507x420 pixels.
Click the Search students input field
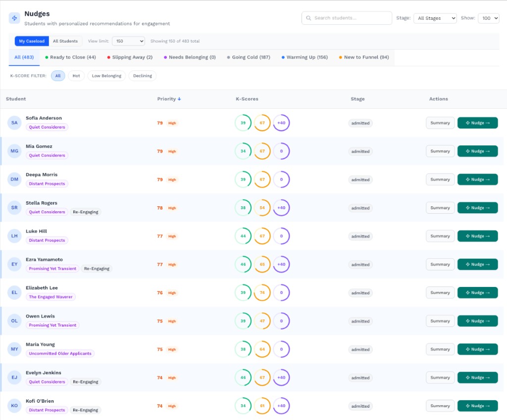pos(347,18)
